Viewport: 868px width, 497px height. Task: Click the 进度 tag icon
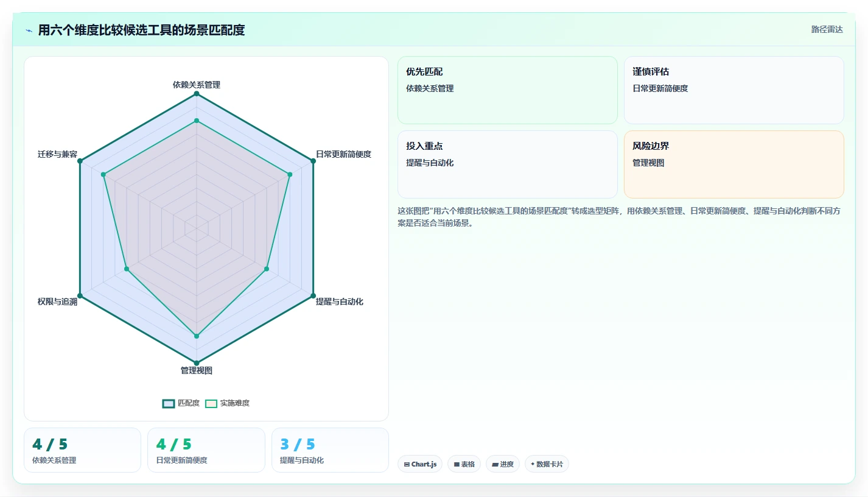[495, 464]
